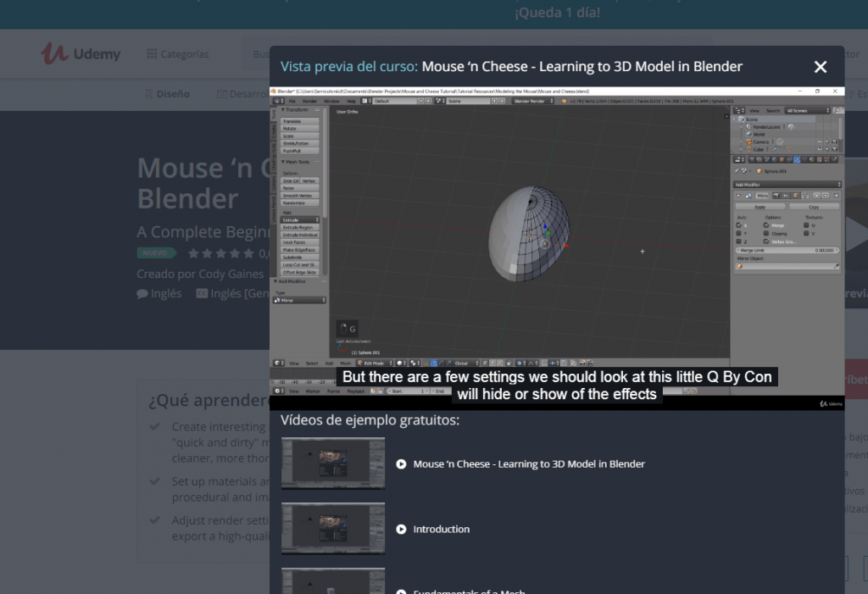Viewport: 868px width, 594px height.
Task: Click the Merge Limit value slider
Action: click(787, 250)
